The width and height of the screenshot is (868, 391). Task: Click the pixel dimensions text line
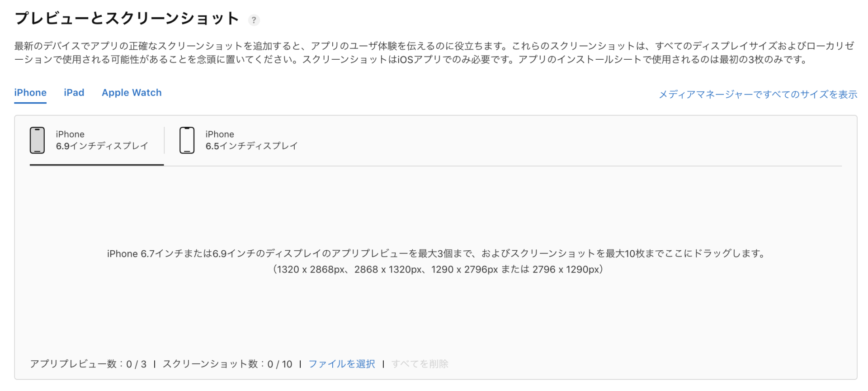[438, 269]
